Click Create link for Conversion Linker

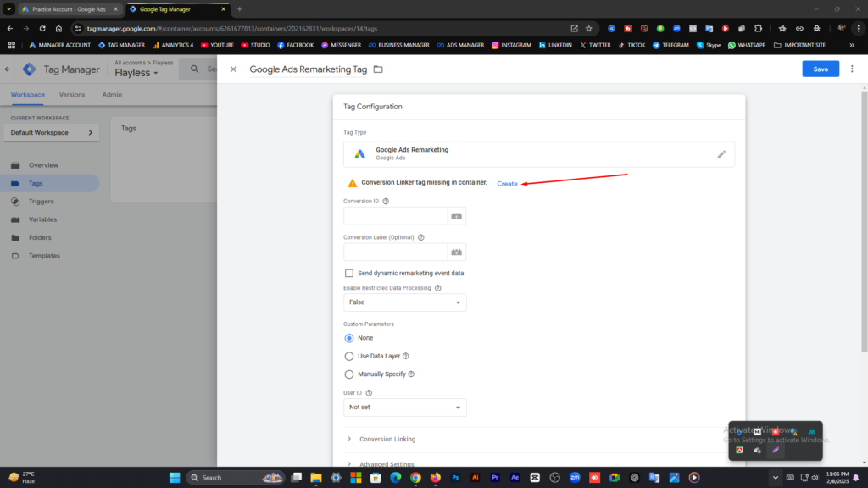[507, 184]
